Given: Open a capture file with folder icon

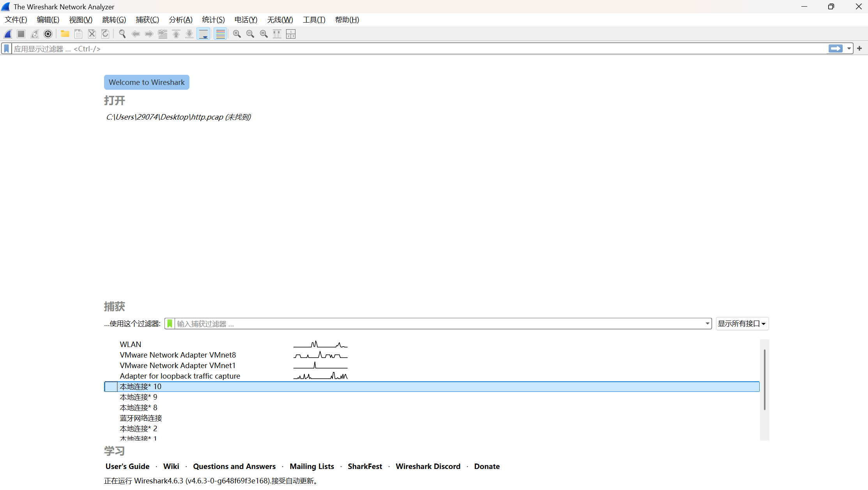Looking at the screenshot, I should click(x=65, y=34).
